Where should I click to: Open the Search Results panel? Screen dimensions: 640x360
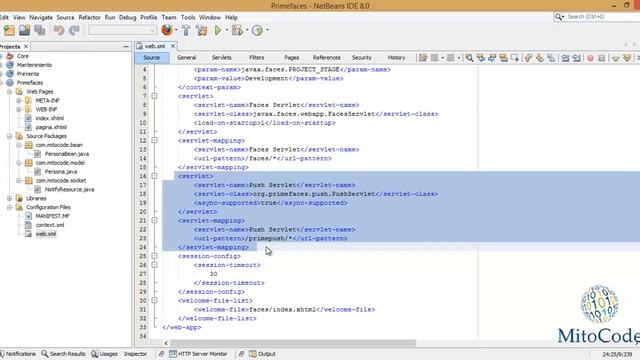point(63,354)
